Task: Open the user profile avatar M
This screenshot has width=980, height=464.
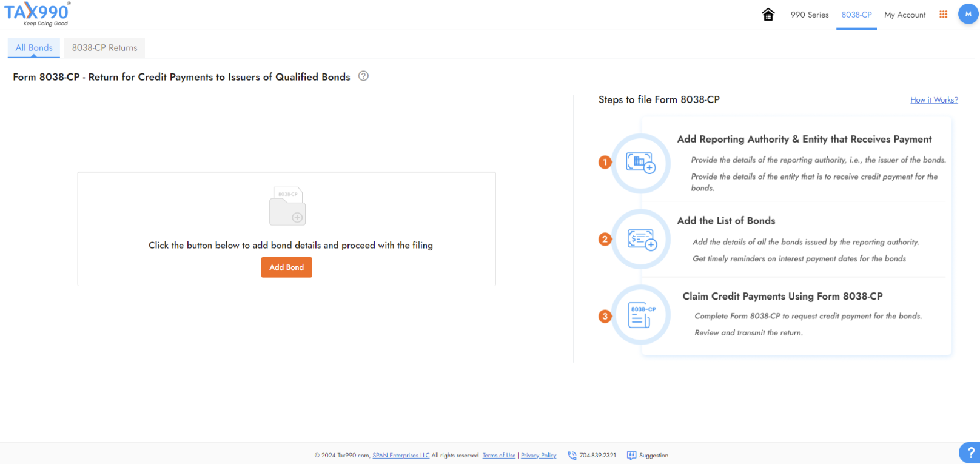Action: (968, 14)
